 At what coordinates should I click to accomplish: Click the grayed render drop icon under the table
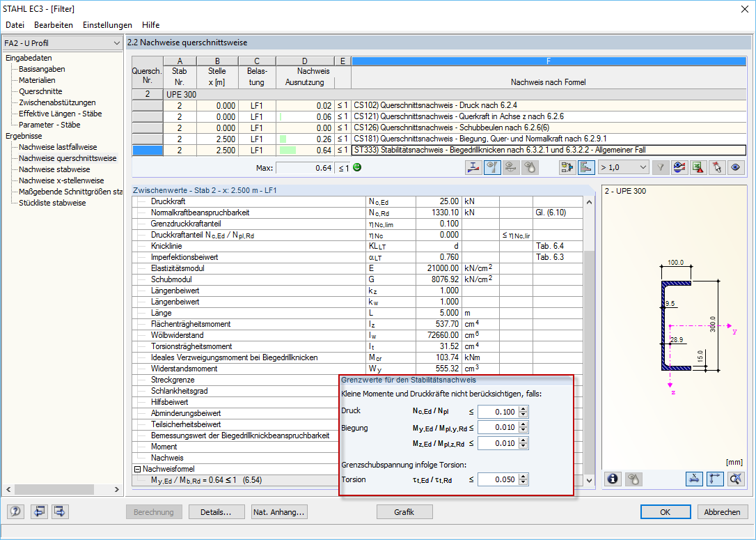pyautogui.click(x=530, y=167)
